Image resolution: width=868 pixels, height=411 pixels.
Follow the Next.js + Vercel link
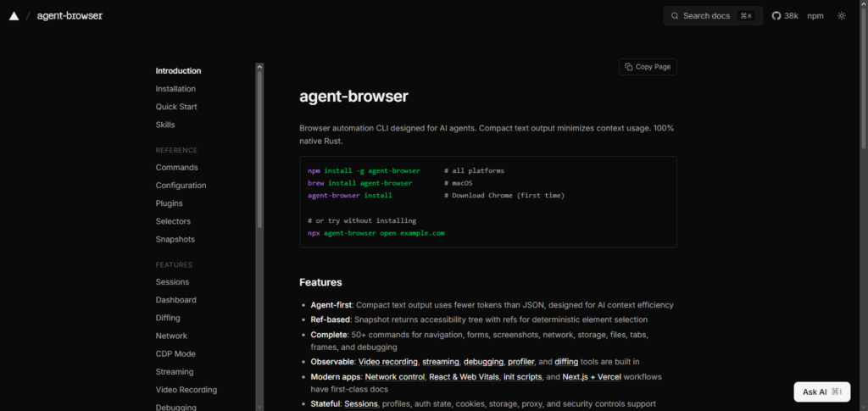592,377
